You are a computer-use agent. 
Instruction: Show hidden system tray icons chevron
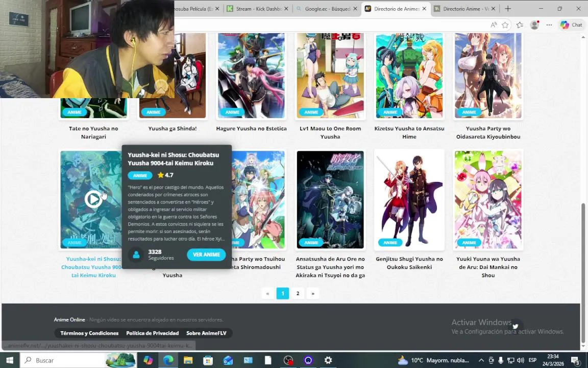(x=481, y=360)
